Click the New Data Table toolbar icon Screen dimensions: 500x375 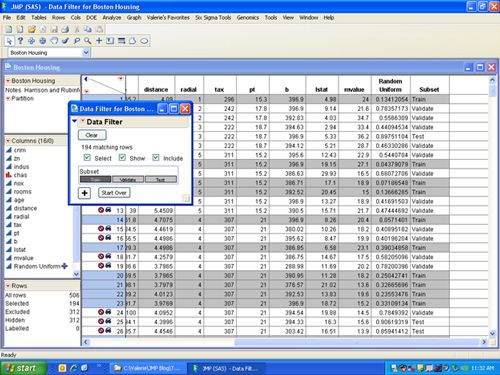click(x=9, y=29)
